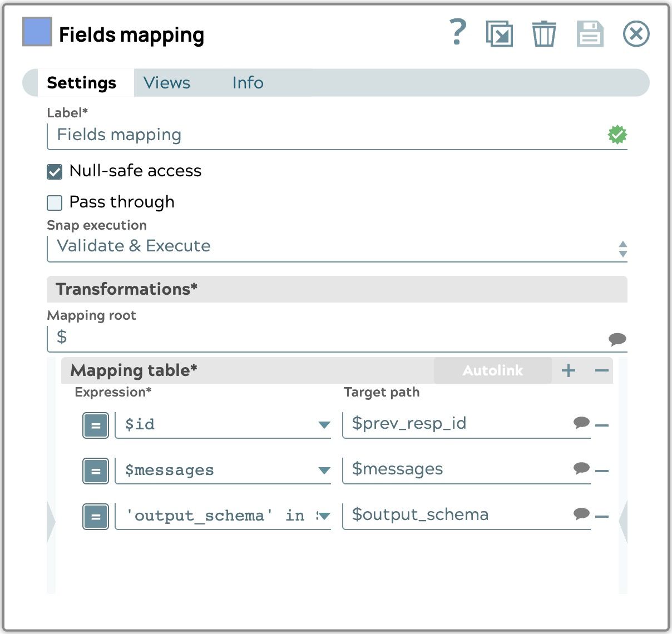Toggle expression button for $id row
This screenshot has width=672, height=634.
point(96,426)
